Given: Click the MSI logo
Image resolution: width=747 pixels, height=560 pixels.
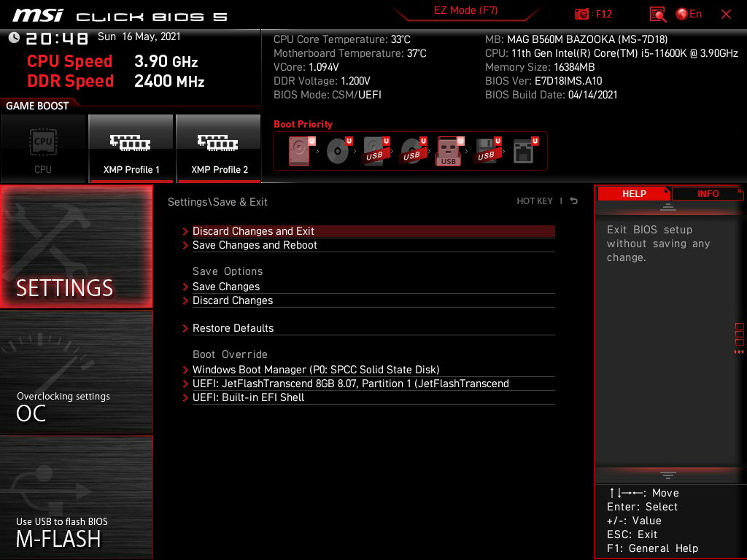Looking at the screenshot, I should coord(38,15).
